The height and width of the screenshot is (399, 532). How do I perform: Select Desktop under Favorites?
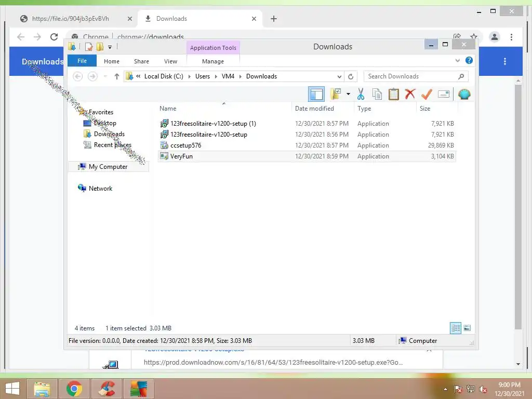click(x=105, y=123)
